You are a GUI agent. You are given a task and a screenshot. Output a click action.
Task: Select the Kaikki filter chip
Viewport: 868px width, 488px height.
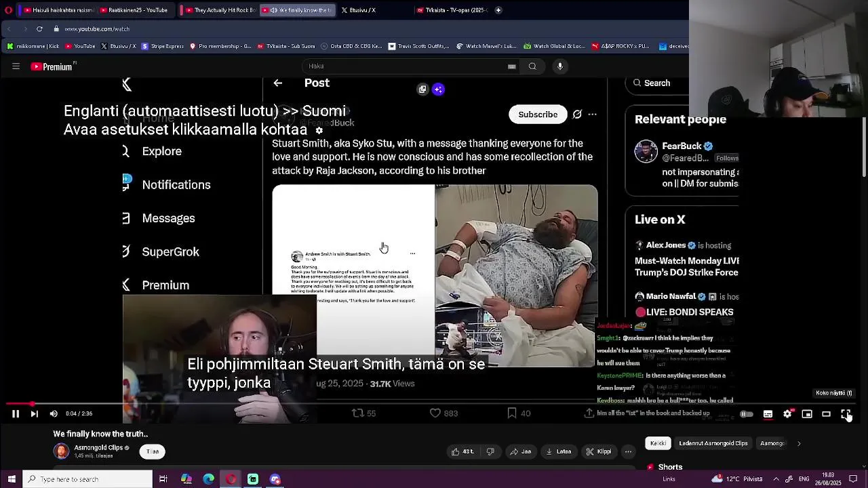click(658, 443)
